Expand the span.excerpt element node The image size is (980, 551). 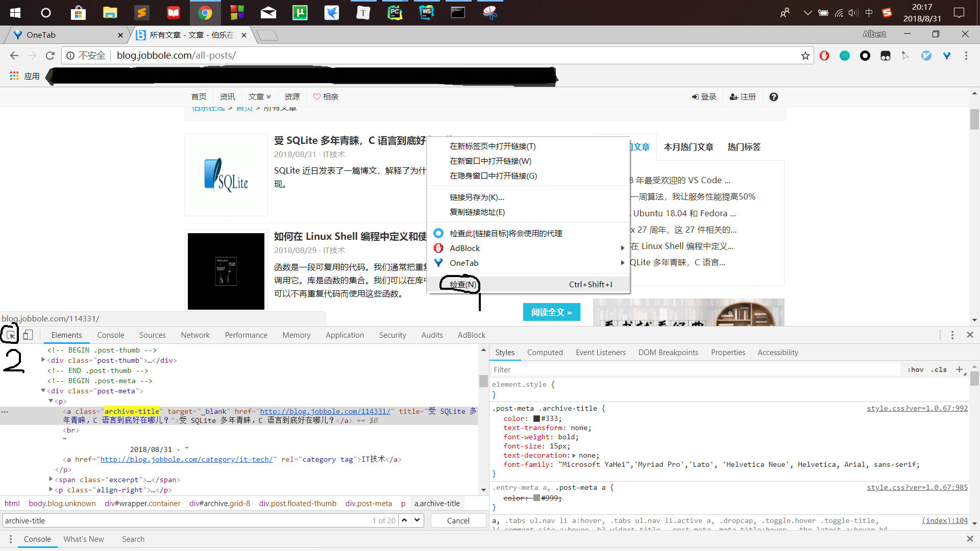tap(51, 480)
